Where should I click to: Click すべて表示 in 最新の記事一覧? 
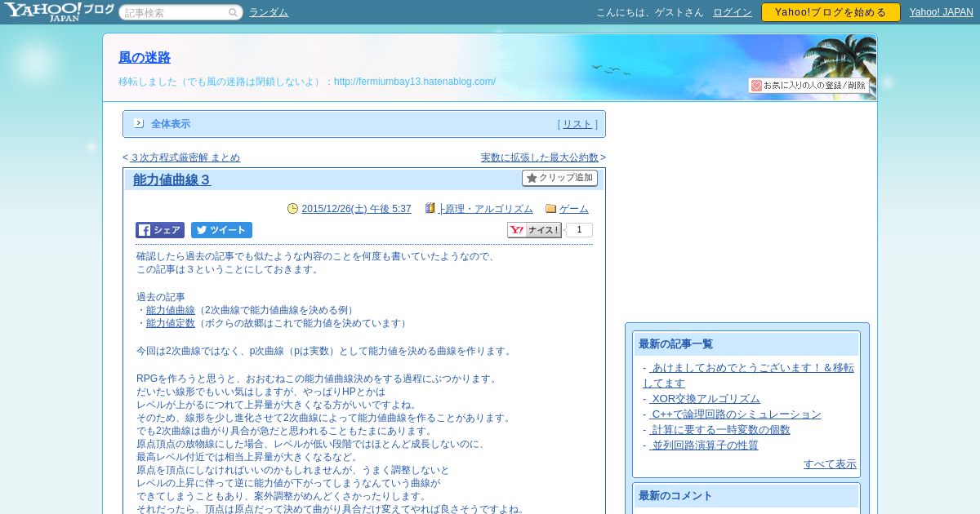830,464
